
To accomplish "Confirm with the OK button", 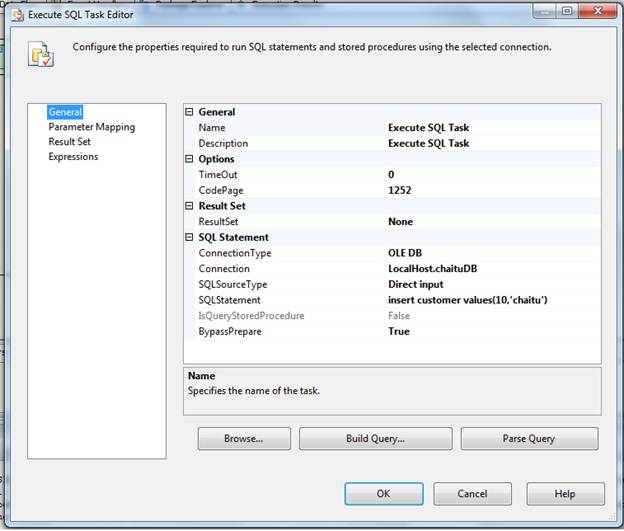I will pos(383,494).
